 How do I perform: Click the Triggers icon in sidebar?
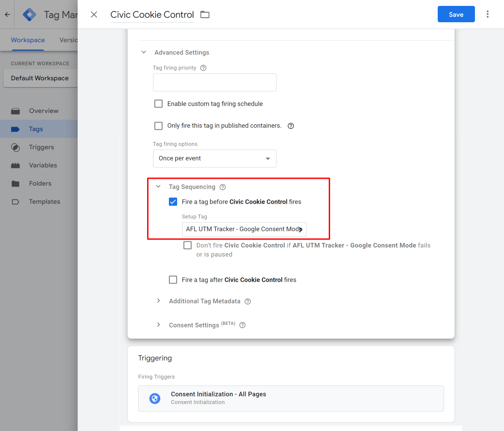pos(15,147)
